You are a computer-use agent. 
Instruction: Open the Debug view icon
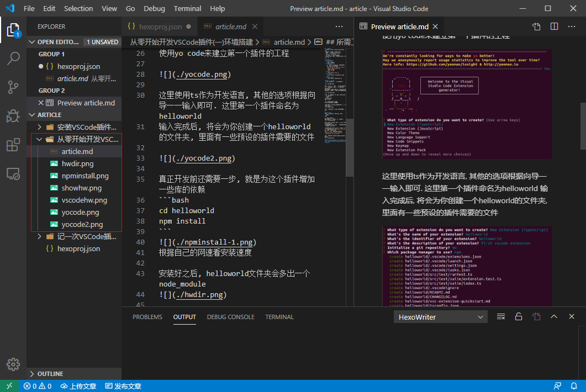pyautogui.click(x=13, y=116)
